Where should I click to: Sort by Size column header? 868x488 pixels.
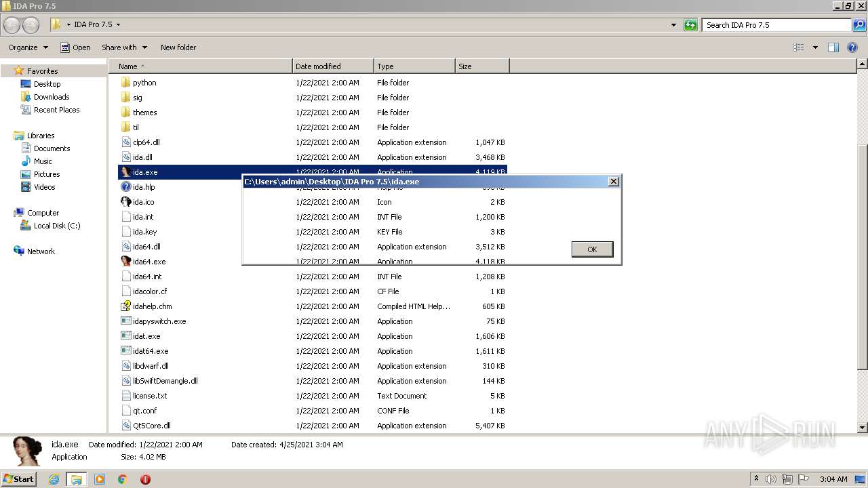(482, 66)
